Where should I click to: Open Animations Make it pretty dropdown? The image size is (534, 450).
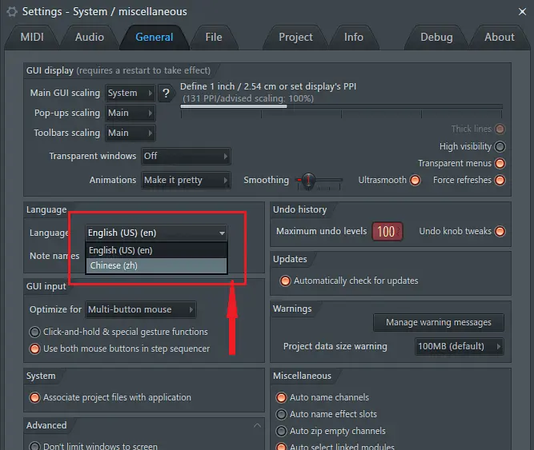pos(186,180)
